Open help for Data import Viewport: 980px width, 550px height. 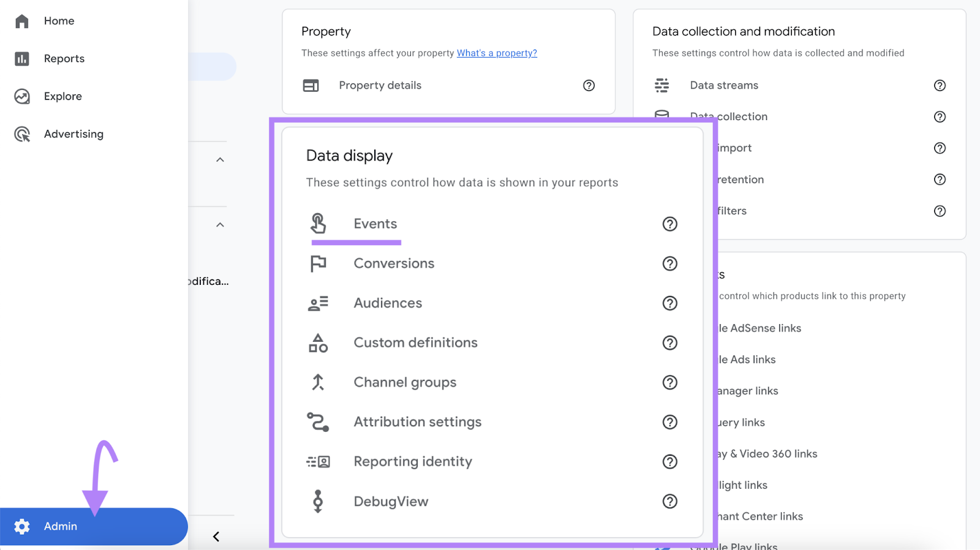point(940,148)
